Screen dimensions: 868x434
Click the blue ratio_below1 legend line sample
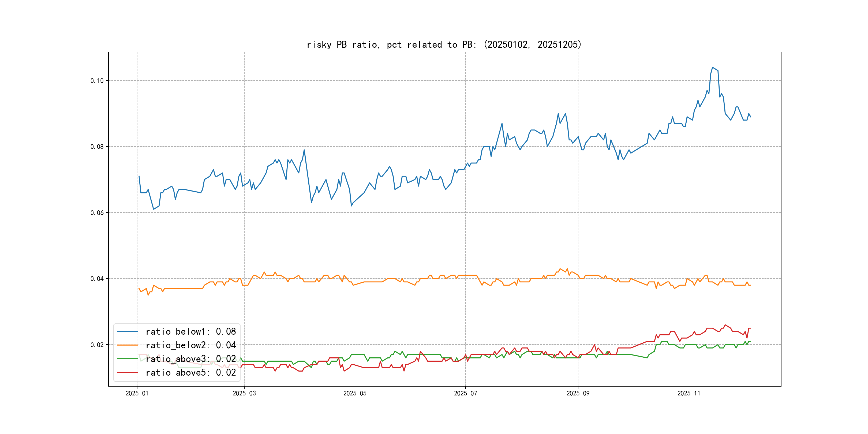(127, 332)
